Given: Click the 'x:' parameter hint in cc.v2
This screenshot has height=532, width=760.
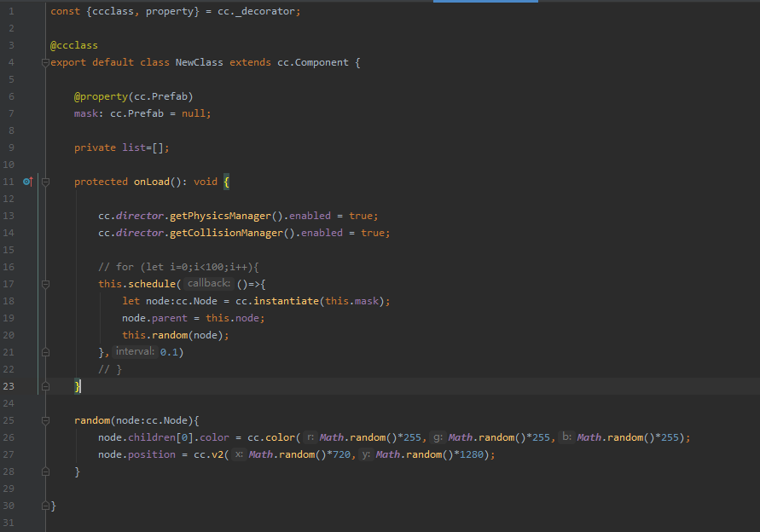Looking at the screenshot, I should click(239, 454).
